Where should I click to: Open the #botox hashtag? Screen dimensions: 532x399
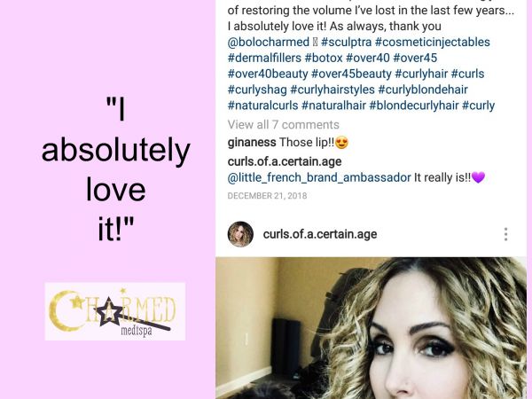pyautogui.click(x=324, y=58)
